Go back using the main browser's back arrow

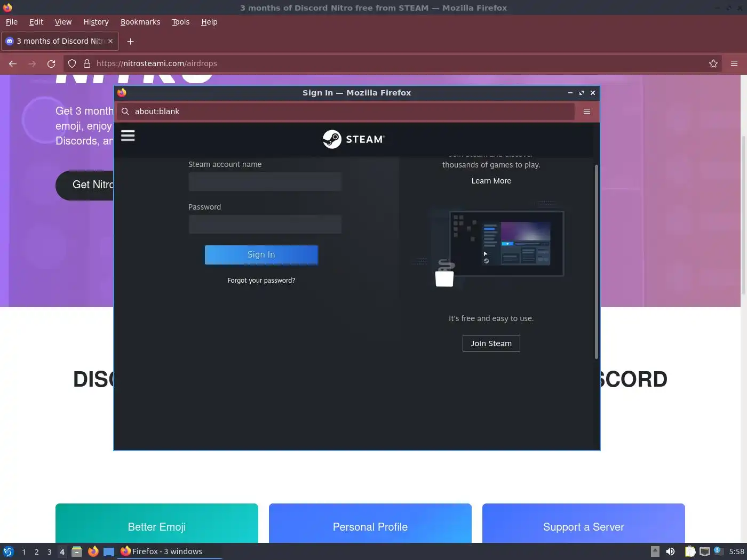(x=13, y=63)
